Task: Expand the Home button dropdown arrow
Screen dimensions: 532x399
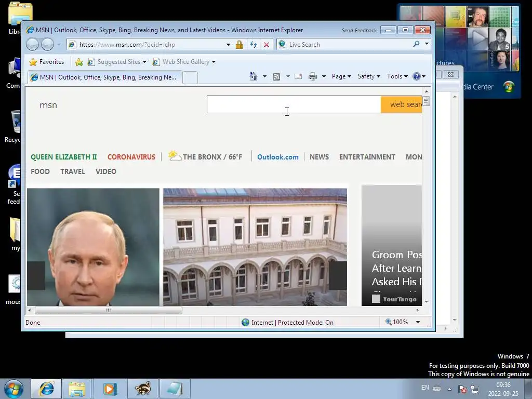Action: click(x=264, y=76)
